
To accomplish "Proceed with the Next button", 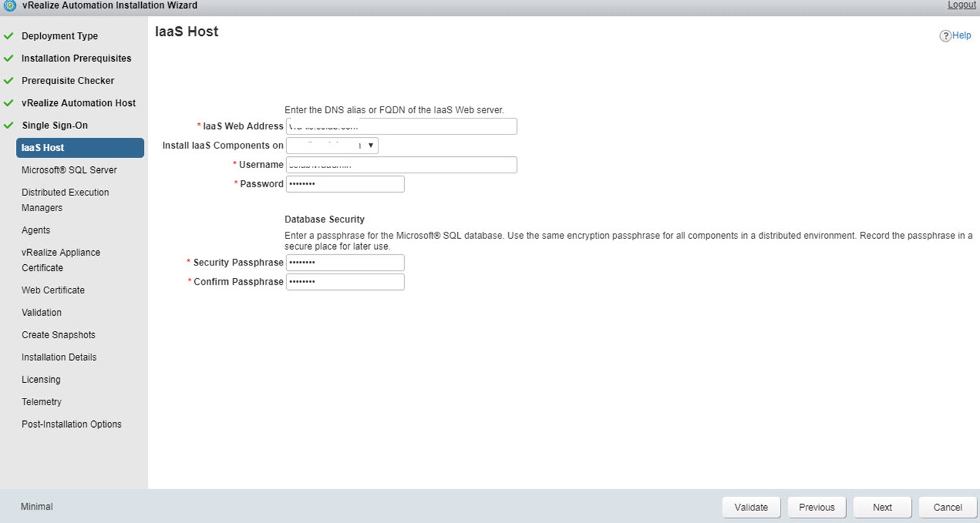I will (883, 508).
